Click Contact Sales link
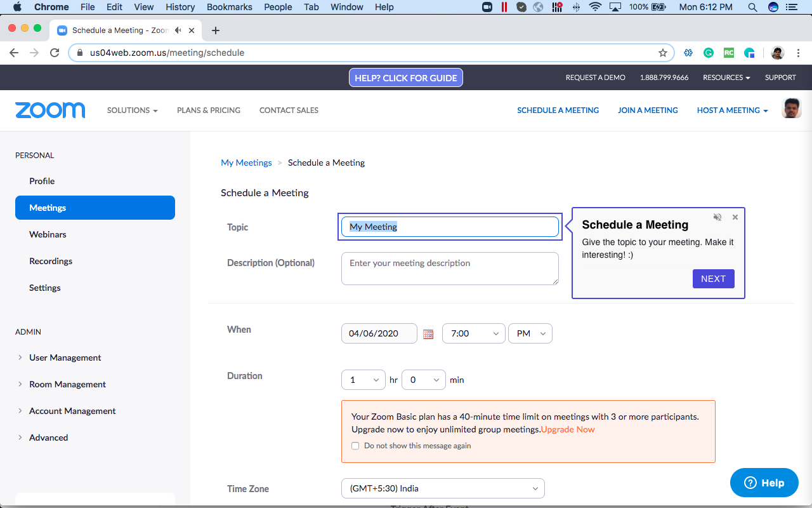 coord(289,110)
